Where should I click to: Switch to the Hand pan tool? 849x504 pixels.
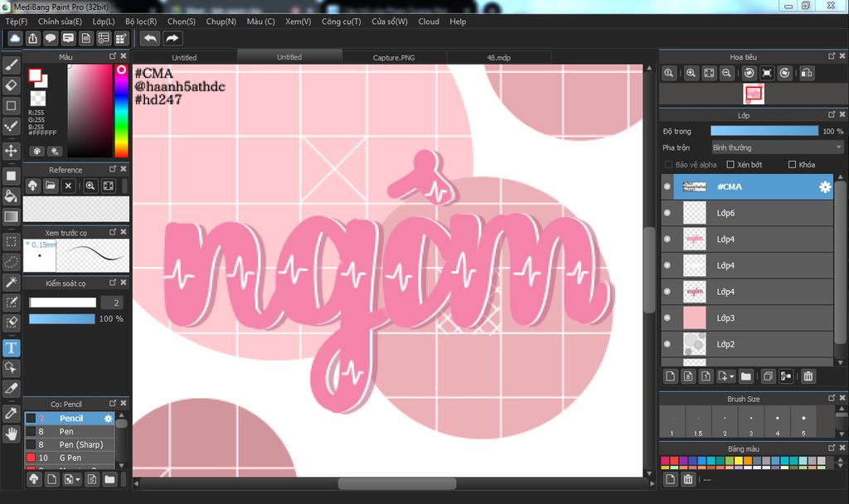(12, 434)
